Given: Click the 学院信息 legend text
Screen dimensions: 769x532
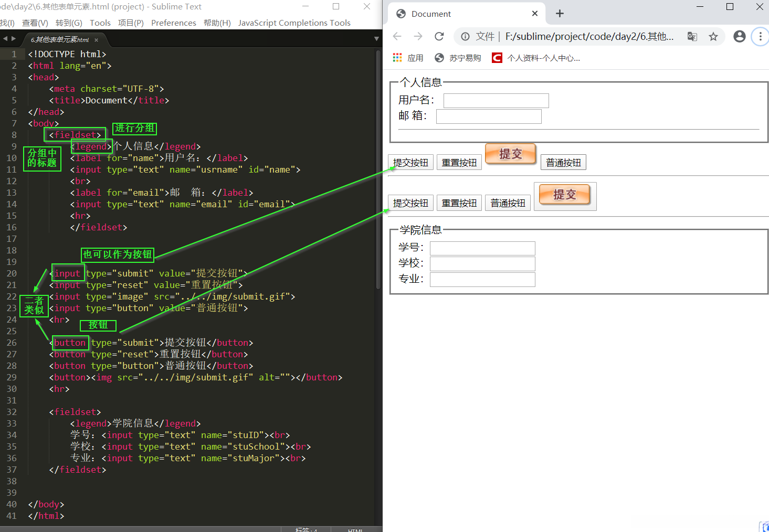Looking at the screenshot, I should (421, 230).
